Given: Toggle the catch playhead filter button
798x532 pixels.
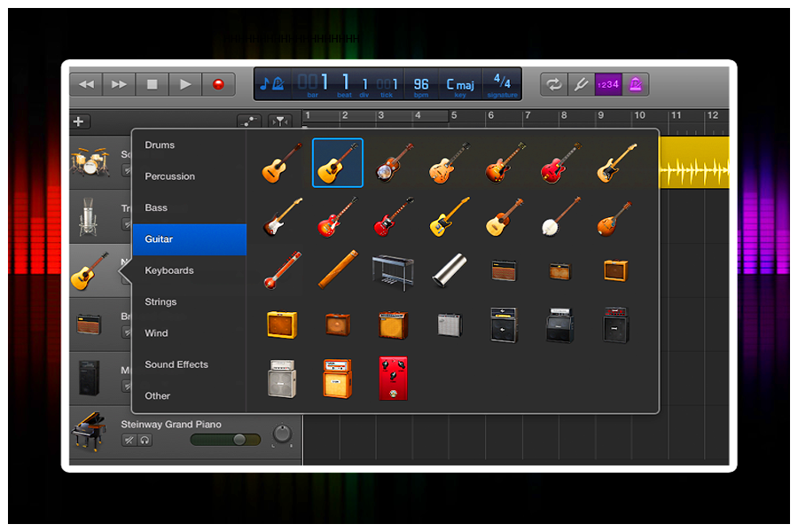Looking at the screenshot, I should tap(280, 121).
